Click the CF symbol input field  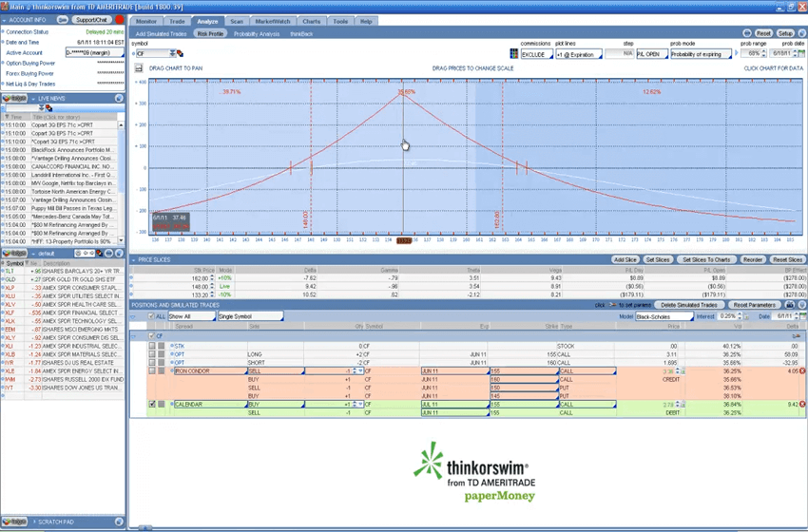tap(152, 53)
